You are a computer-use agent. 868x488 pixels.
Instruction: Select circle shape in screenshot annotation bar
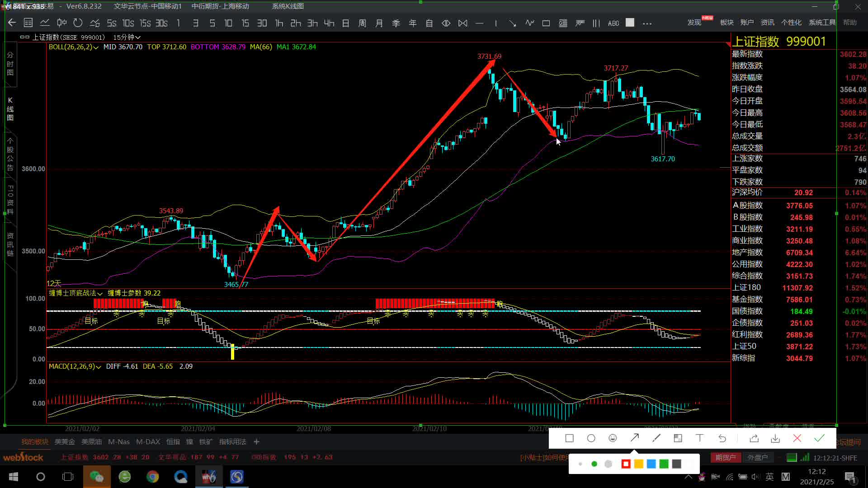[591, 438]
